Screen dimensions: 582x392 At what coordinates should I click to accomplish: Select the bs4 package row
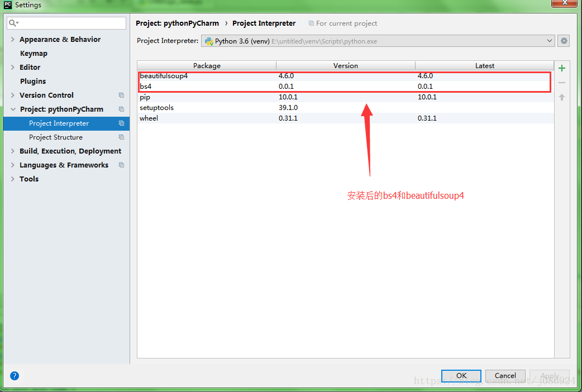point(346,87)
